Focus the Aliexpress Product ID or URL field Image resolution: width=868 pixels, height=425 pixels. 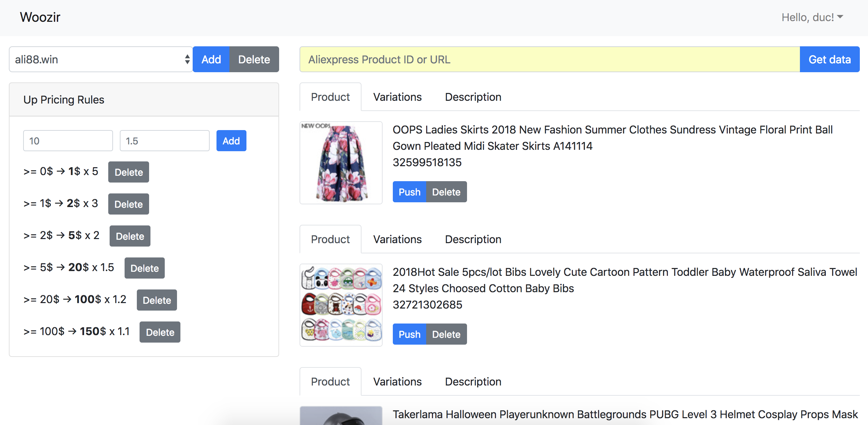pyautogui.click(x=550, y=59)
